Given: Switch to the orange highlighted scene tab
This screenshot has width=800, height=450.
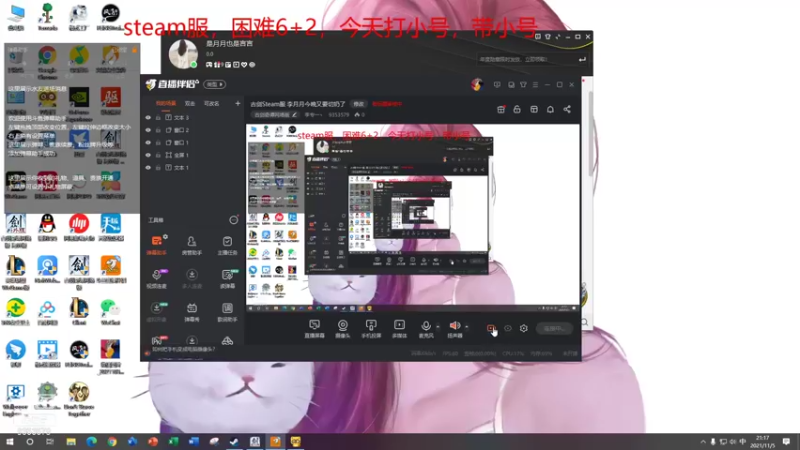Looking at the screenshot, I should click(x=166, y=103).
